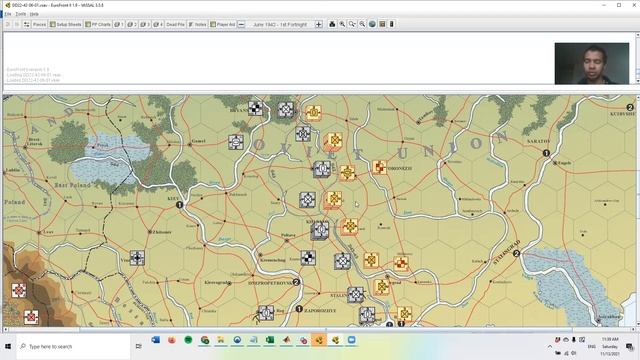The width and height of the screenshot is (640, 360).
Task: Select the grey unit counter beside Gomel
Action: pyautogui.click(x=236, y=142)
